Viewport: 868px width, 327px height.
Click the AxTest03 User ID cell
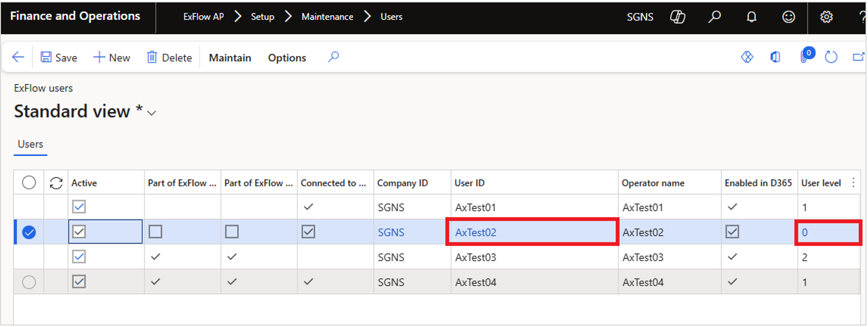(534, 257)
